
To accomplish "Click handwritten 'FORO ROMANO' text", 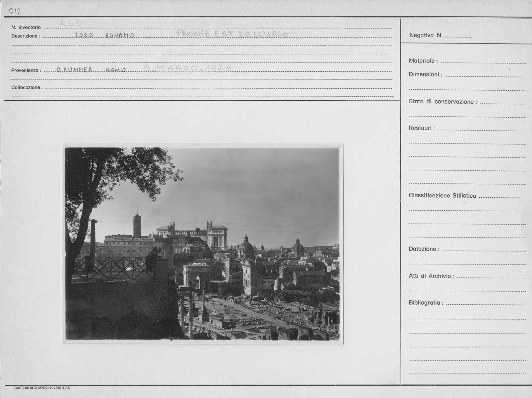I will coord(104,35).
